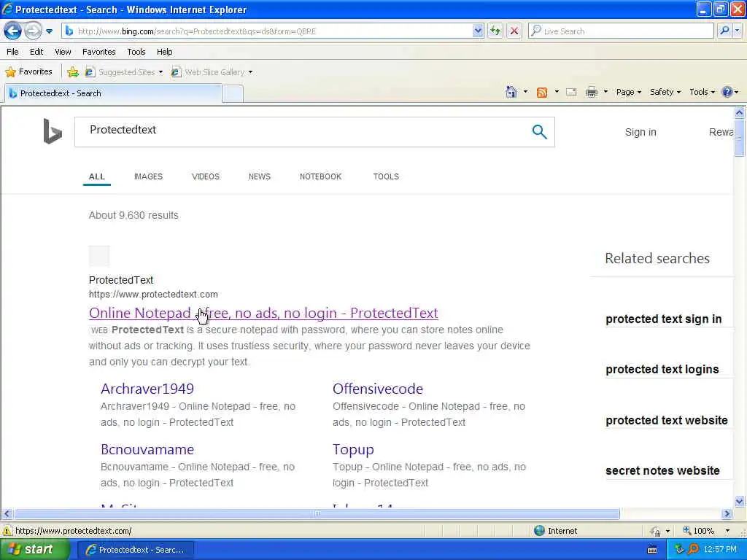Image resolution: width=747 pixels, height=560 pixels.
Task: Switch to the NOTEBOOK search tab
Action: pyautogui.click(x=321, y=176)
